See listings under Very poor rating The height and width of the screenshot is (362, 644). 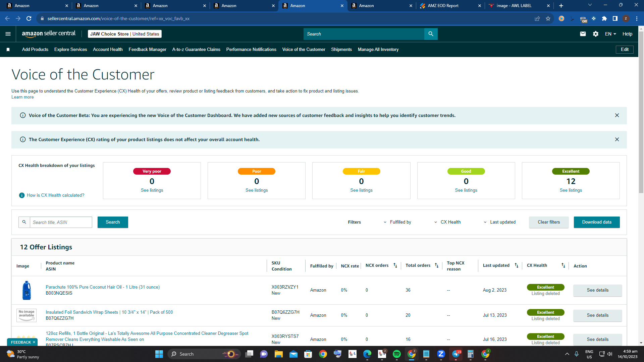[152, 190]
